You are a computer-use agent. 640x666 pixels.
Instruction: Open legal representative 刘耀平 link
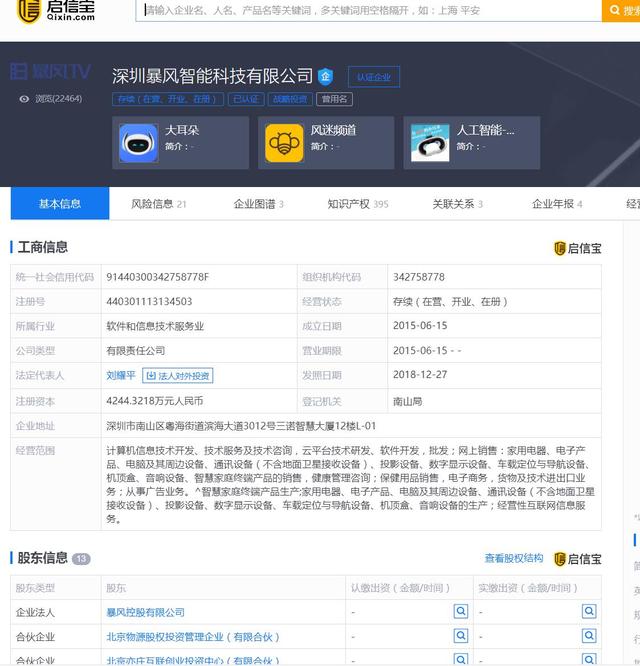coord(120,376)
